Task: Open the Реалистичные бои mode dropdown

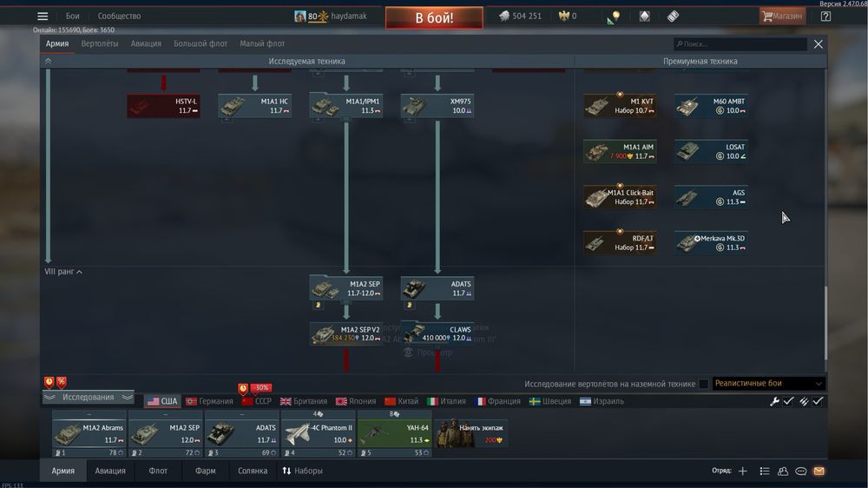Action: click(x=768, y=383)
